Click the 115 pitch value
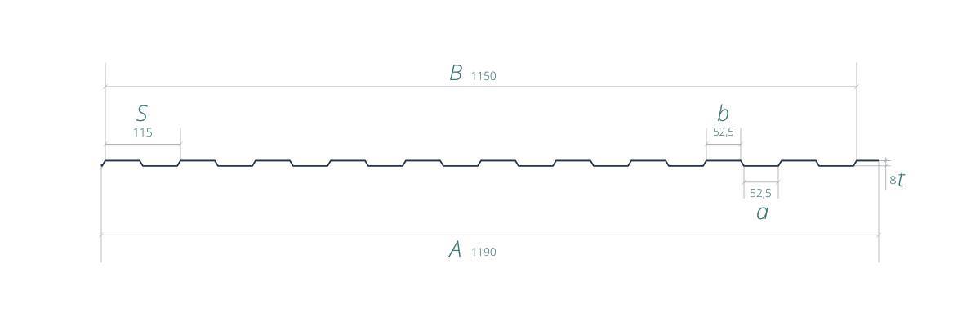Screen dimensions: 980x327 point(142,132)
